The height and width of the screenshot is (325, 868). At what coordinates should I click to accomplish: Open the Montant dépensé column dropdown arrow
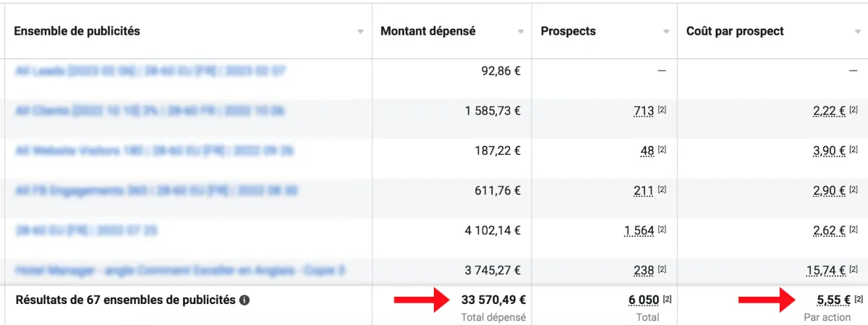click(x=520, y=32)
